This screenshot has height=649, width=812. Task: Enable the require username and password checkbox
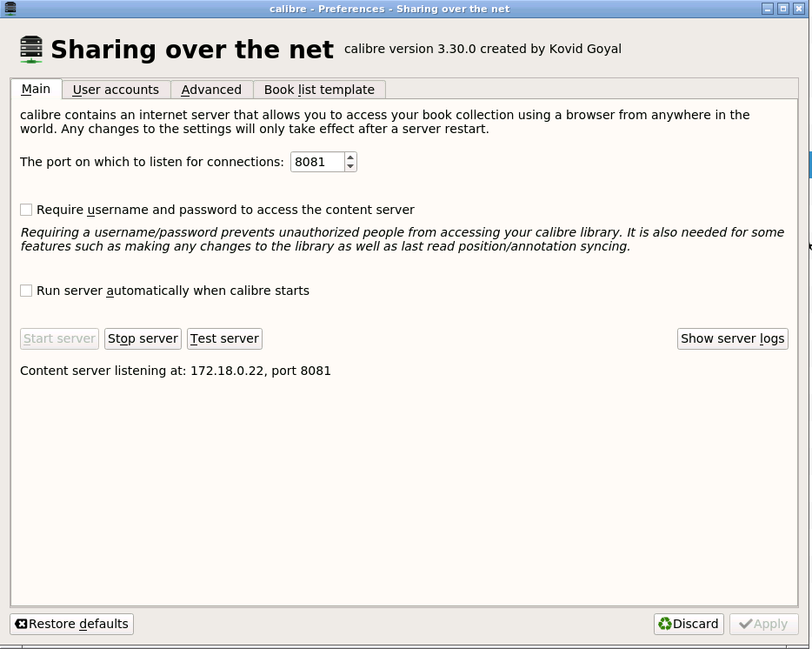(26, 210)
